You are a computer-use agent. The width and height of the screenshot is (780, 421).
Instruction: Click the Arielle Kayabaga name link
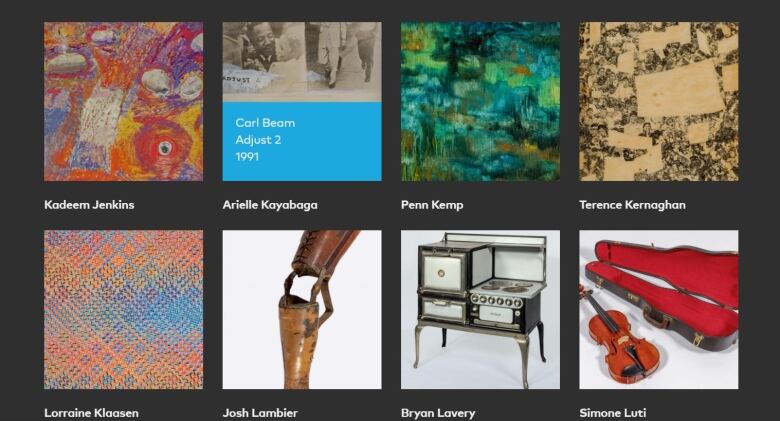270,205
